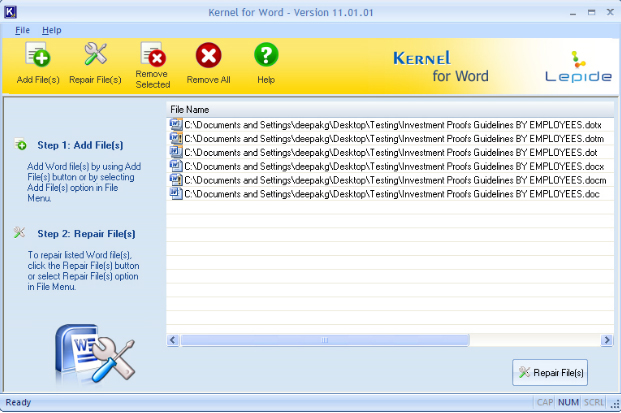
Task: Click the horizontal scrollbar thumb
Action: point(325,340)
